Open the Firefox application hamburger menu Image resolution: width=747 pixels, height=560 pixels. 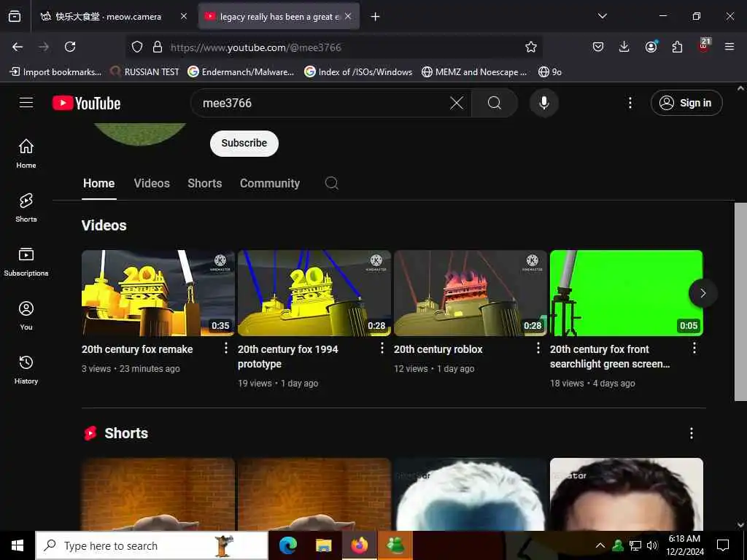tap(729, 47)
